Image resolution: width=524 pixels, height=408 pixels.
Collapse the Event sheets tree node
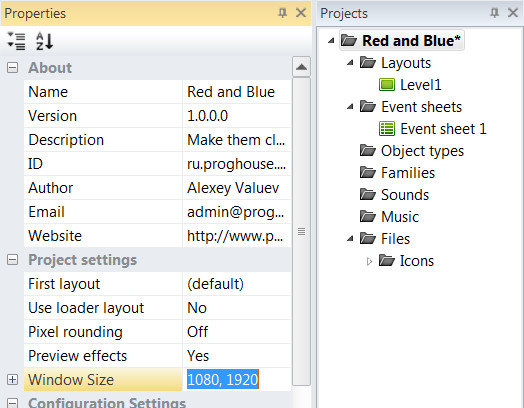pos(350,107)
